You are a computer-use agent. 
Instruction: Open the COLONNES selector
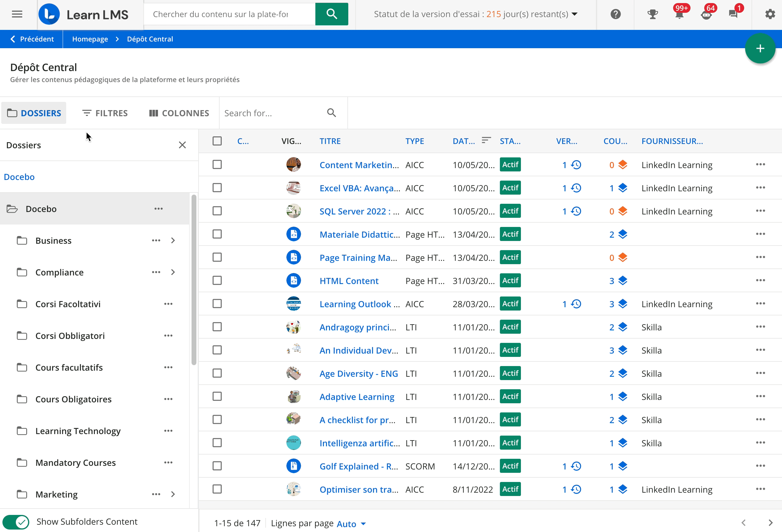click(x=179, y=113)
